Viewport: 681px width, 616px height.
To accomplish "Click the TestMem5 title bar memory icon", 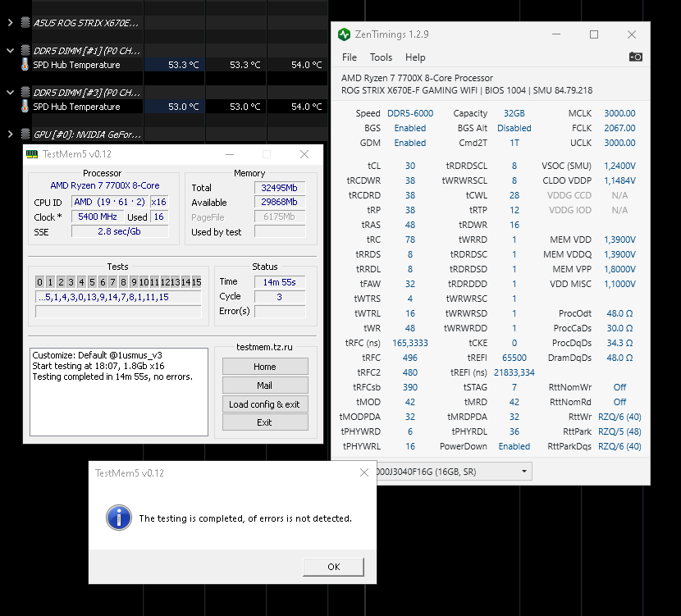I will tap(32, 154).
